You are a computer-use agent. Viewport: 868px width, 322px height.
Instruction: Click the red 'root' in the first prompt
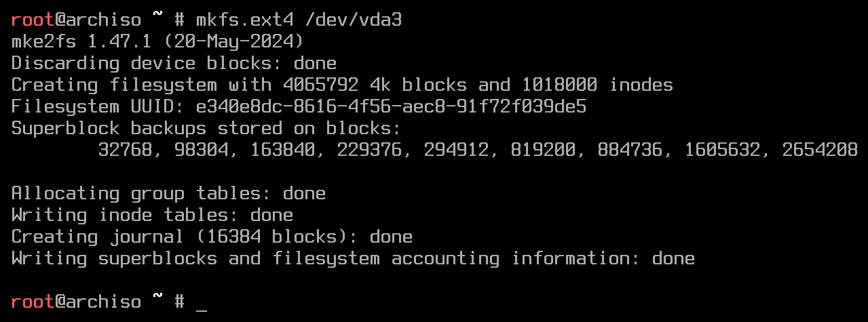(x=33, y=20)
